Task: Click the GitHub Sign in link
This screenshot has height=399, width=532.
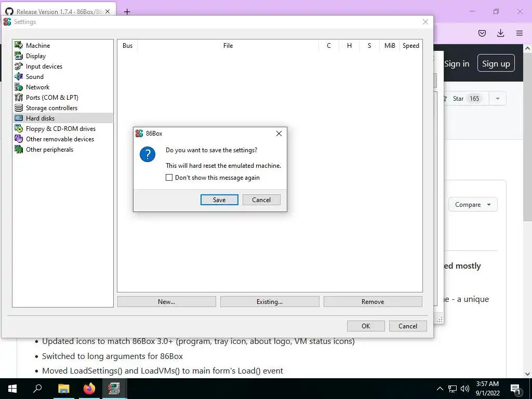Action: (x=457, y=64)
